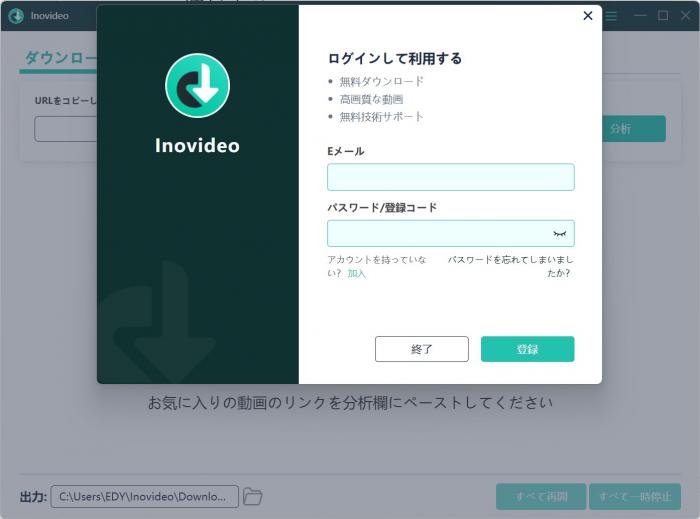Click the 登録 button
The width and height of the screenshot is (700, 519).
point(527,349)
